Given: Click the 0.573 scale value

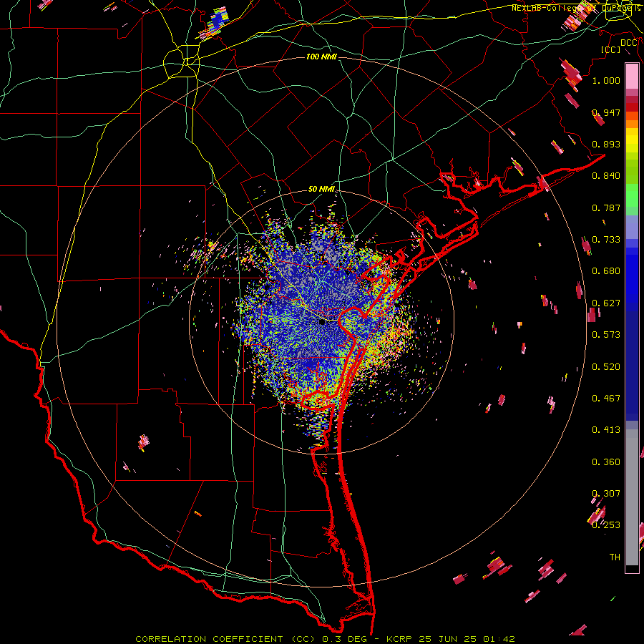Looking at the screenshot, I should pos(606,335).
